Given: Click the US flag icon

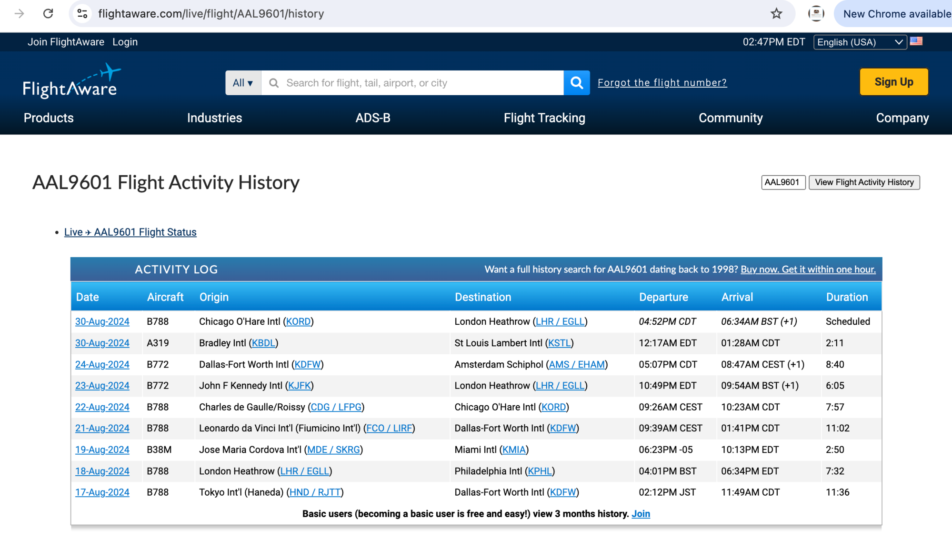Looking at the screenshot, I should point(916,41).
